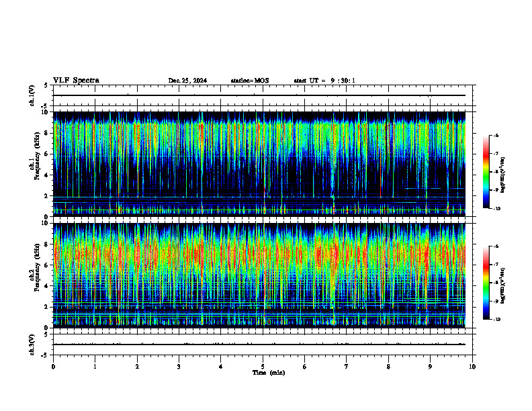Viewport: 532px width, 411px height.
Task: Click the "9" minute tick label
Action: (430, 367)
